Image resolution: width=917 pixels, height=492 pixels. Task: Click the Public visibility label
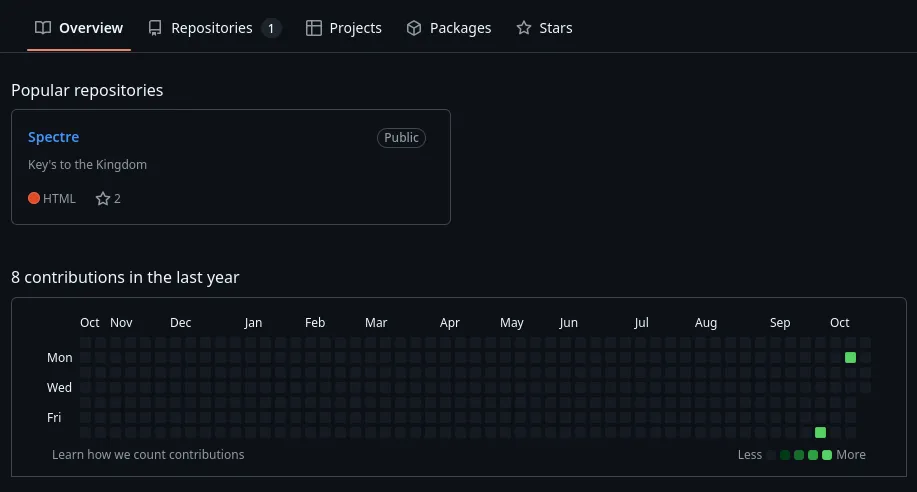pyautogui.click(x=401, y=138)
